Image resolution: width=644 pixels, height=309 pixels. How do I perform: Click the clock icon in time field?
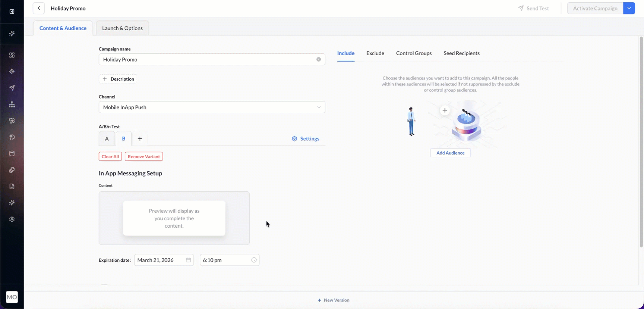(x=254, y=260)
